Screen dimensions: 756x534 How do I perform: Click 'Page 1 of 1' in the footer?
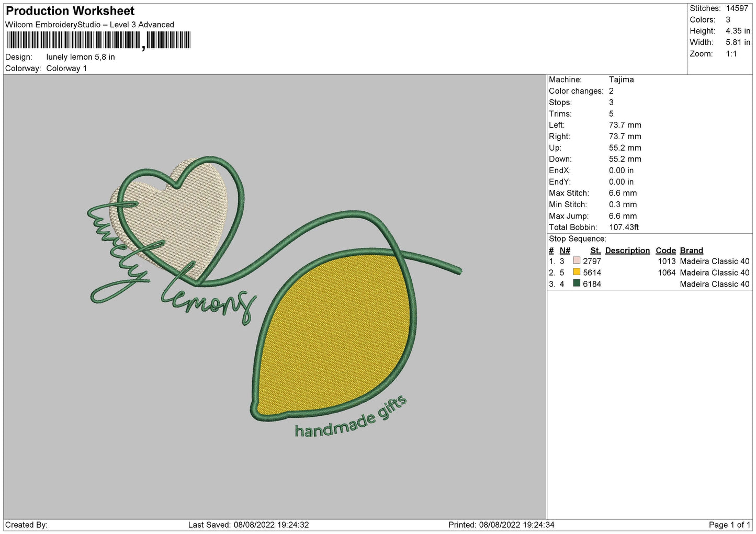(729, 525)
